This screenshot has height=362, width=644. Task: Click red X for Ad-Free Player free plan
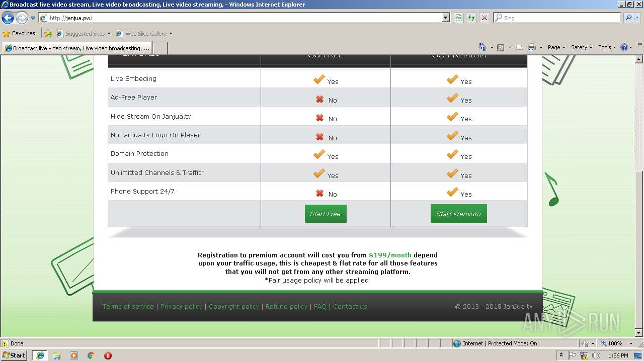[319, 99]
